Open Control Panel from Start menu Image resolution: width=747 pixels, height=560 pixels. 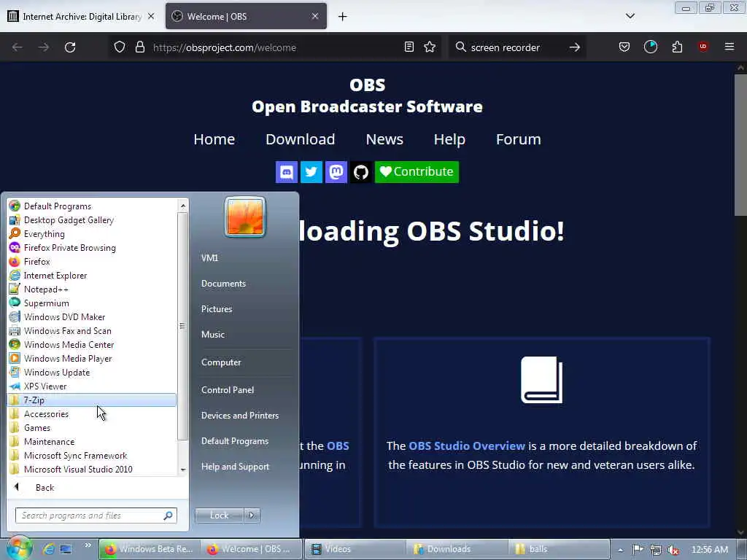click(228, 390)
